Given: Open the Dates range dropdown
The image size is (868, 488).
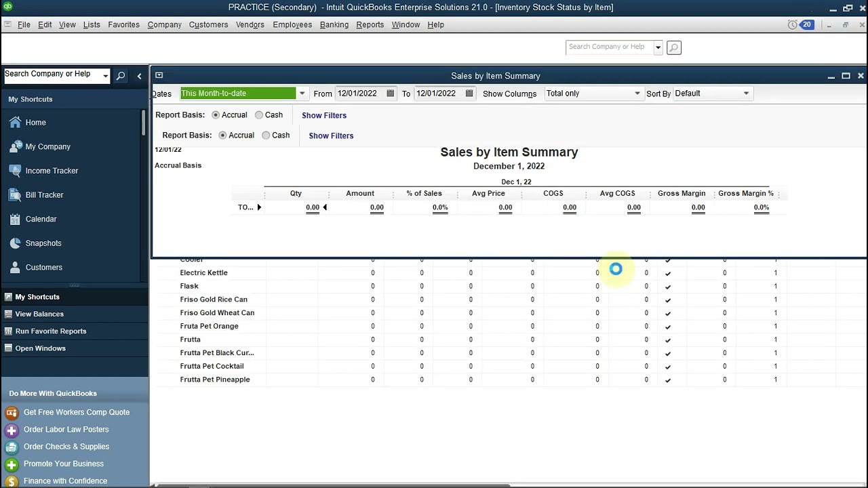Looking at the screenshot, I should [302, 94].
